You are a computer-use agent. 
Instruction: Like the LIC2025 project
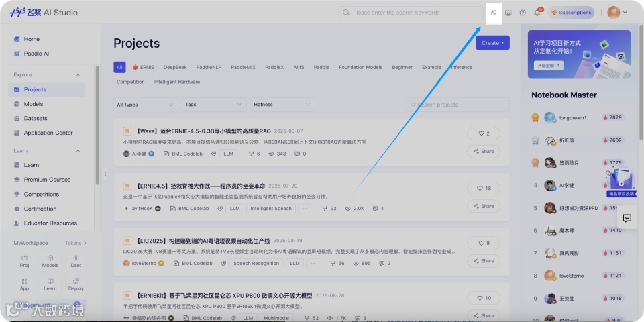(x=484, y=243)
